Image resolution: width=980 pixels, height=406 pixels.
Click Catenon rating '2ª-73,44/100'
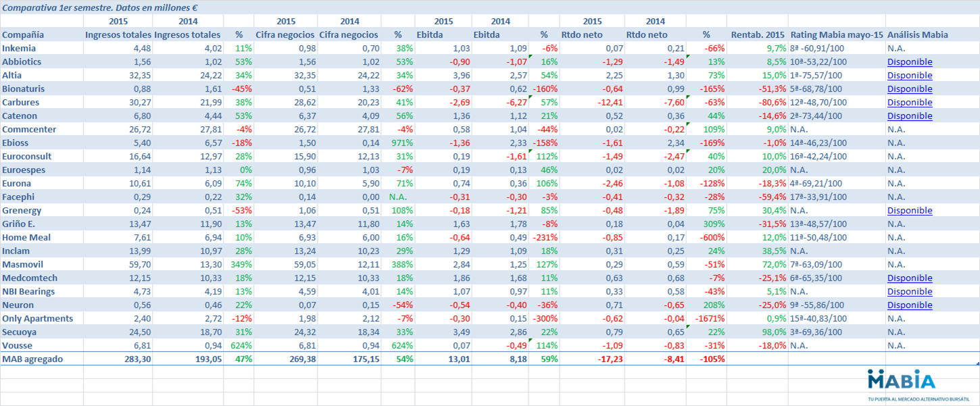click(x=816, y=116)
